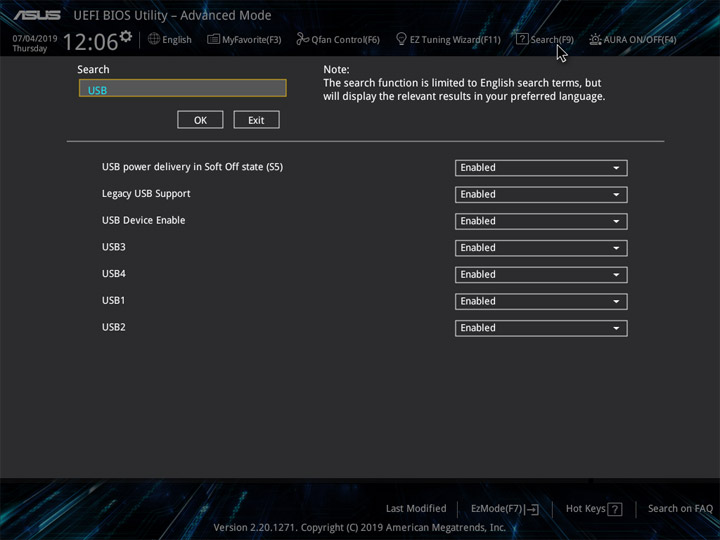Click the 12:06 clock display
The height and width of the screenshot is (540, 720).
tap(90, 42)
